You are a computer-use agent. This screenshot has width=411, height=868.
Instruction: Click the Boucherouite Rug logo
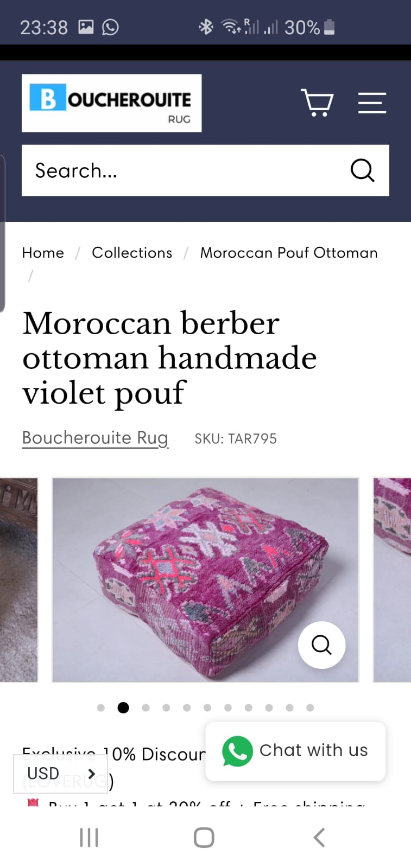[111, 103]
